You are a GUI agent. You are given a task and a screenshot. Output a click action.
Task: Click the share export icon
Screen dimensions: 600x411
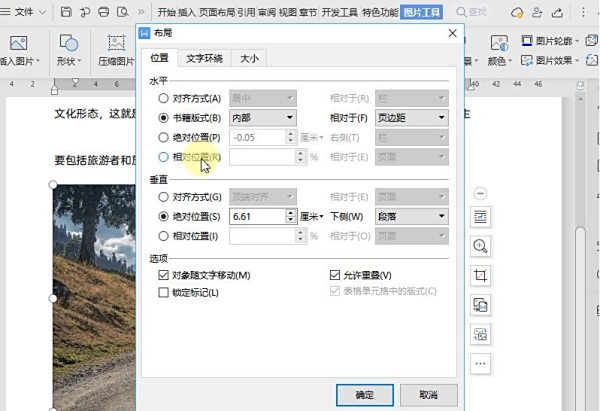557,13
